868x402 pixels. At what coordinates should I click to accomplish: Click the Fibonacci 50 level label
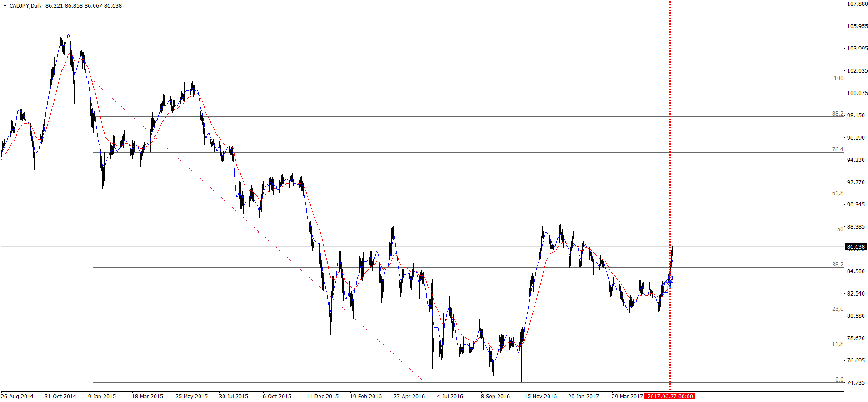(840, 229)
